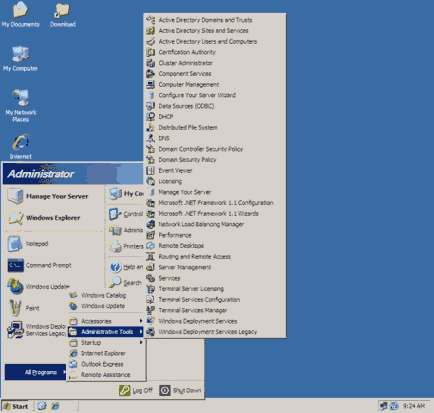
Task: Choose Data Sources (ODBC) entry
Action: (x=215, y=106)
